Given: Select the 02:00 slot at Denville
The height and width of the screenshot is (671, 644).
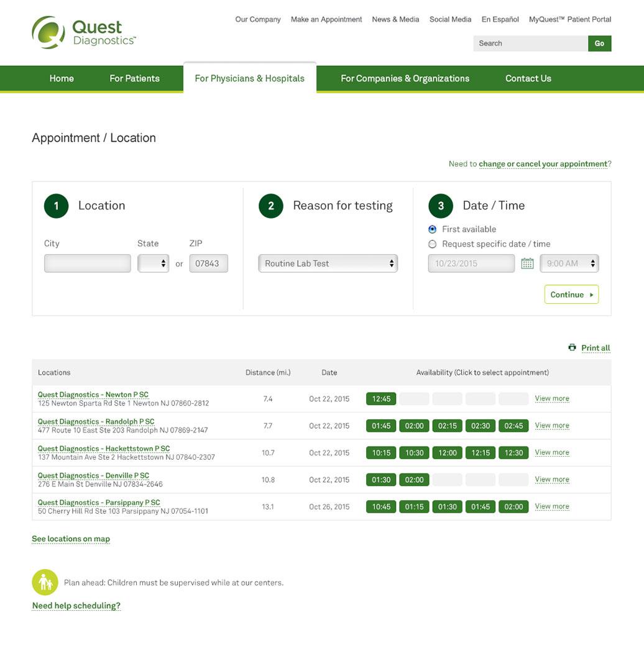Looking at the screenshot, I should tap(414, 480).
